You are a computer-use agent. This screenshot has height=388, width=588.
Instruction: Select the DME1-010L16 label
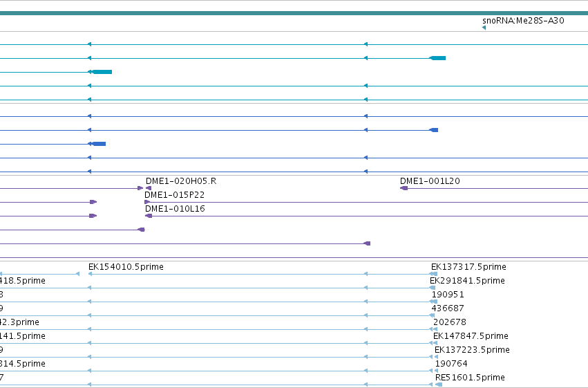[175, 209]
